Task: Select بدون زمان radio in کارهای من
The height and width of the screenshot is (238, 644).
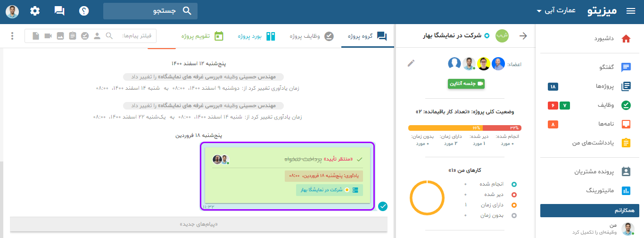Action: (514, 215)
